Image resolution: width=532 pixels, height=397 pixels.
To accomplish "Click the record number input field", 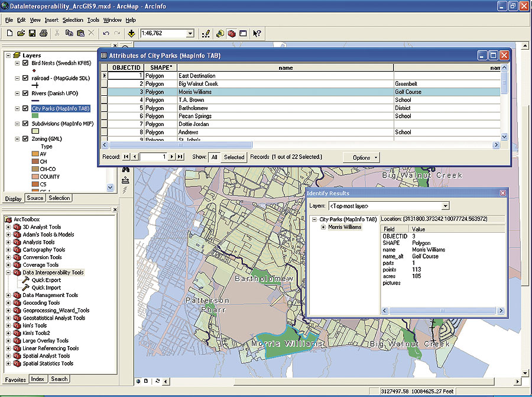I will tap(153, 157).
